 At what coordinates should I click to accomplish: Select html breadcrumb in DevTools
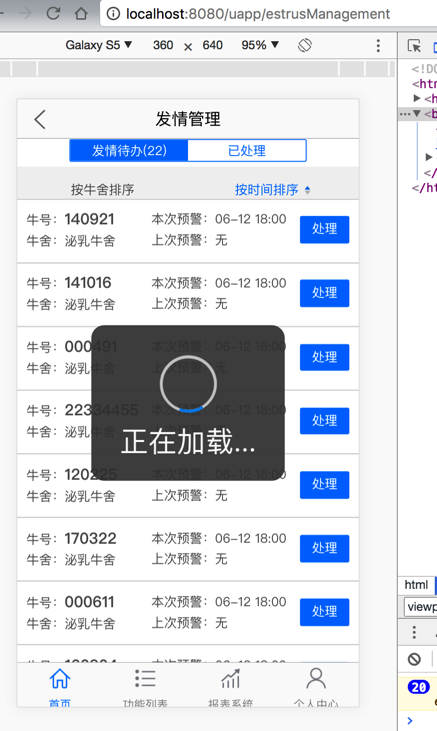tap(416, 585)
